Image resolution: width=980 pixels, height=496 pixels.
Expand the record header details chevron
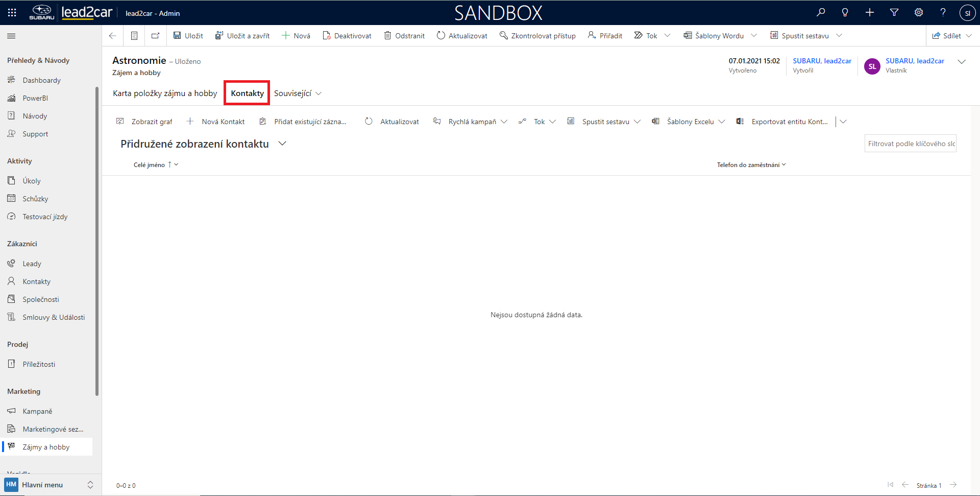coord(962,62)
